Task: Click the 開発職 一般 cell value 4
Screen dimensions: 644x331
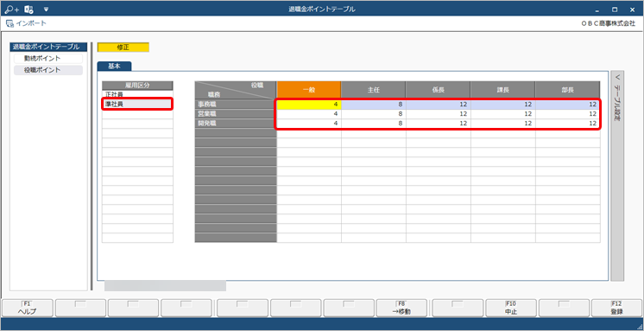Action: point(309,123)
